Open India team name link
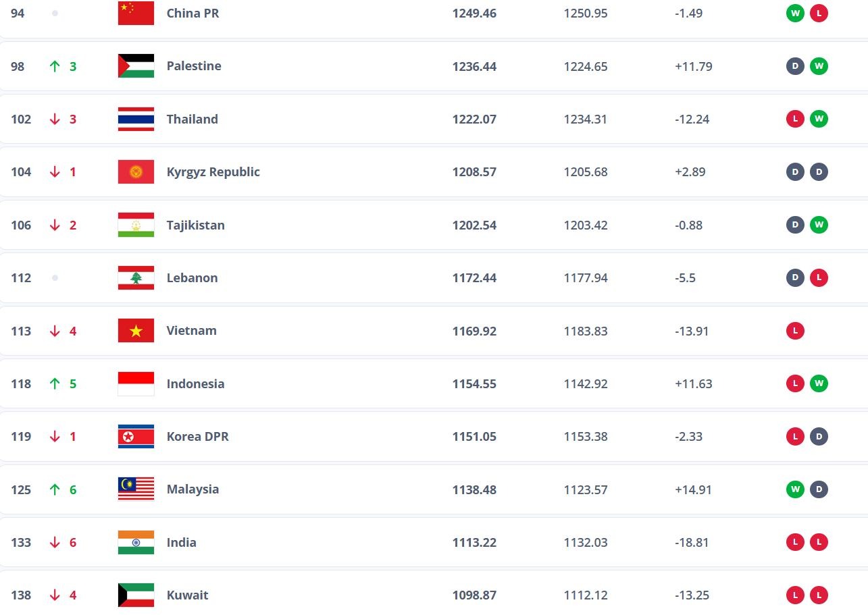The height and width of the screenshot is (615, 868). pyautogui.click(x=182, y=542)
